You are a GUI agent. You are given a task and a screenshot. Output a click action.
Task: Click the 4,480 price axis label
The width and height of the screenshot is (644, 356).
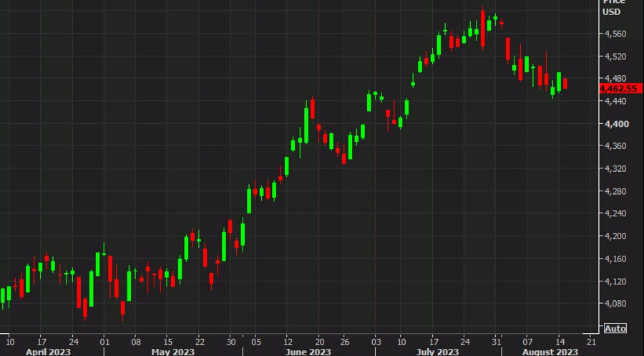(615, 78)
